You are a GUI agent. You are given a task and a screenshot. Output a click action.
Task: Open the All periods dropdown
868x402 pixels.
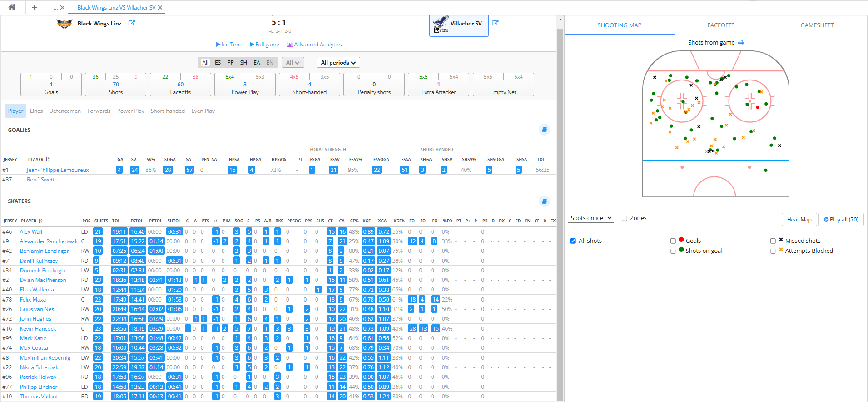[x=338, y=63]
